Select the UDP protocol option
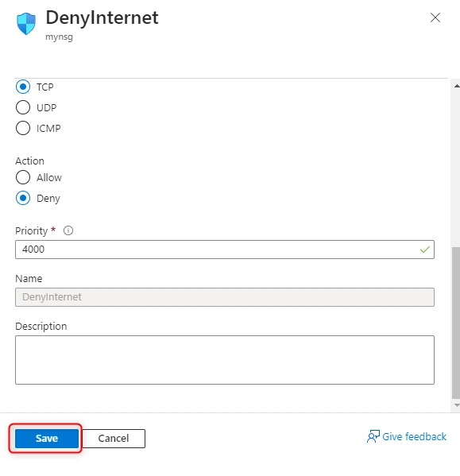Image resolution: width=460 pixels, height=476 pixels. (x=23, y=107)
